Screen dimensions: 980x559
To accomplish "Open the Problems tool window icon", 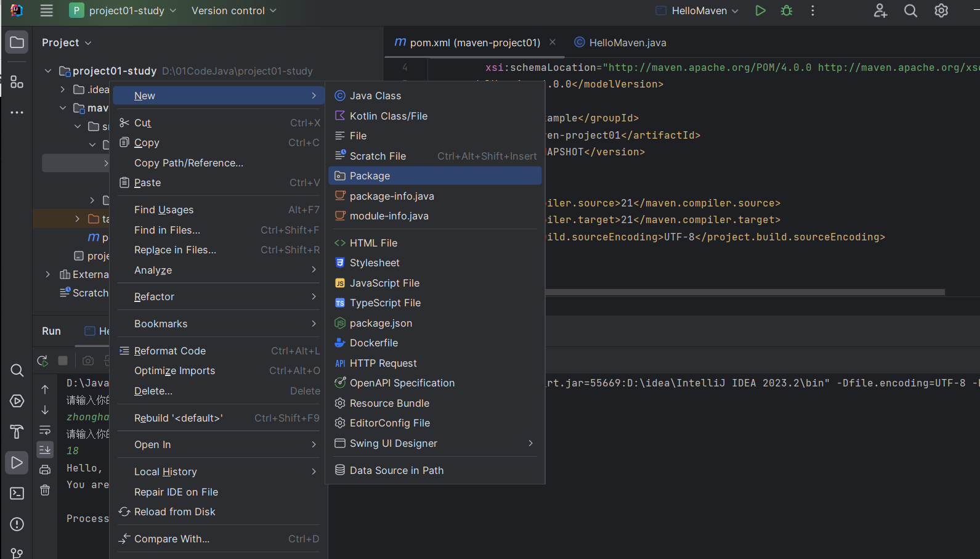I will coord(17,524).
